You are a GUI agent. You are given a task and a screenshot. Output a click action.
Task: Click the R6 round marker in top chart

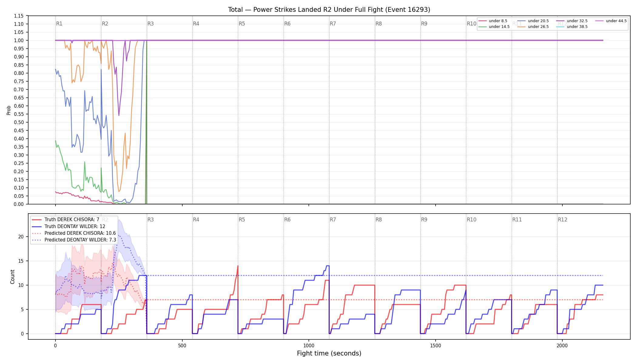(288, 24)
